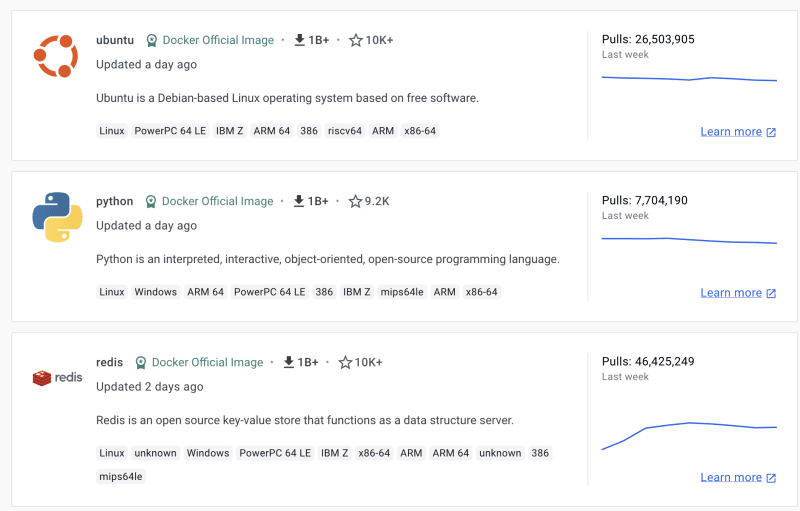Viewport: 800px width, 511px height.
Task: Click the IBM Z tag on python
Action: click(357, 292)
